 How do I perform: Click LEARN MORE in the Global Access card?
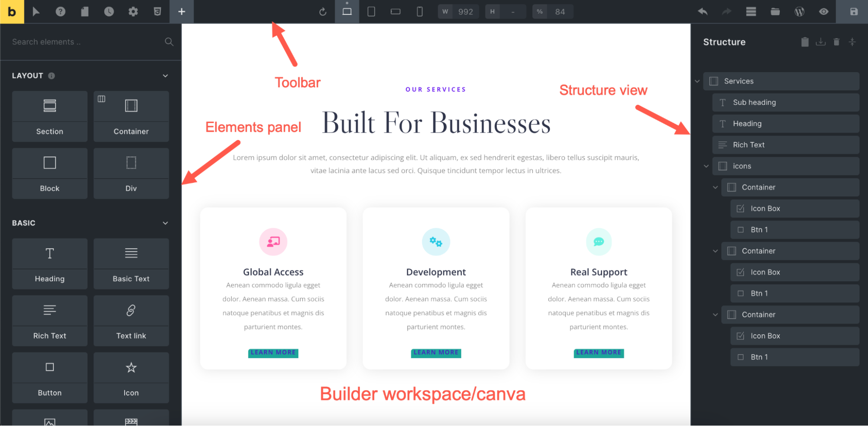pos(273,353)
